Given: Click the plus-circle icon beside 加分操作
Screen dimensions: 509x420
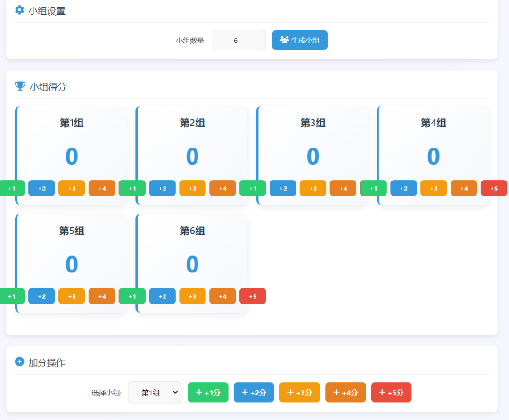Looking at the screenshot, I should tap(19, 362).
